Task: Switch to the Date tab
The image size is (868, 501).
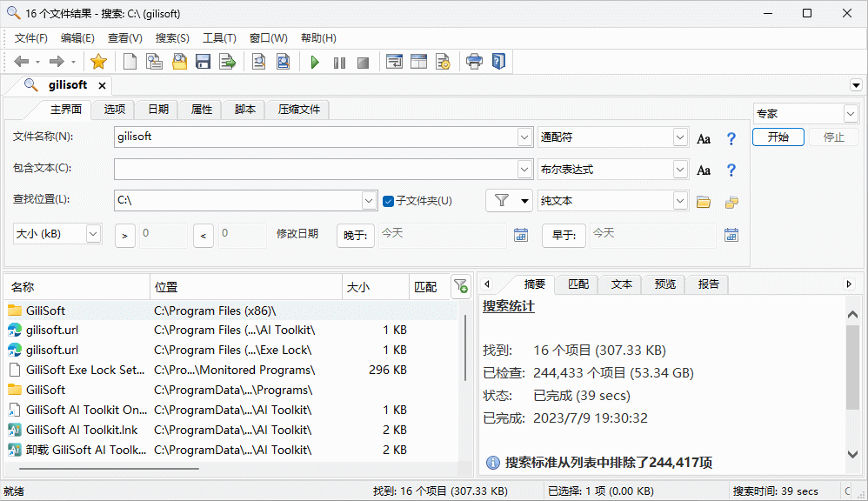Action: point(158,110)
